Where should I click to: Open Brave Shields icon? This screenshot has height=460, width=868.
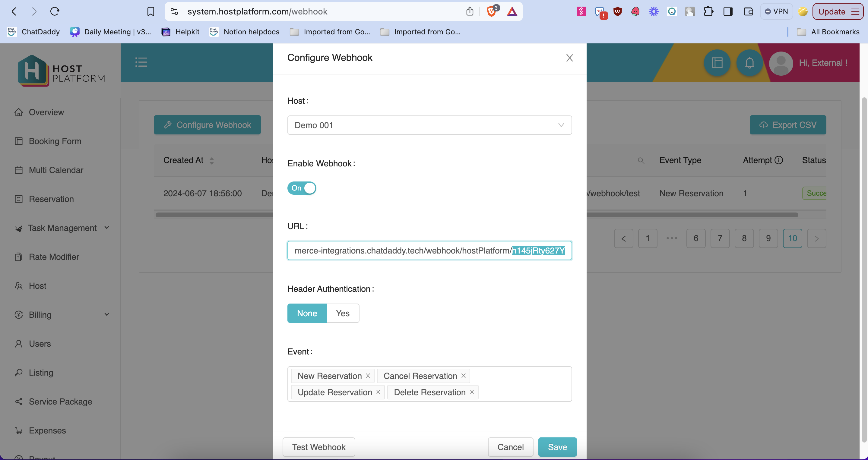point(492,11)
